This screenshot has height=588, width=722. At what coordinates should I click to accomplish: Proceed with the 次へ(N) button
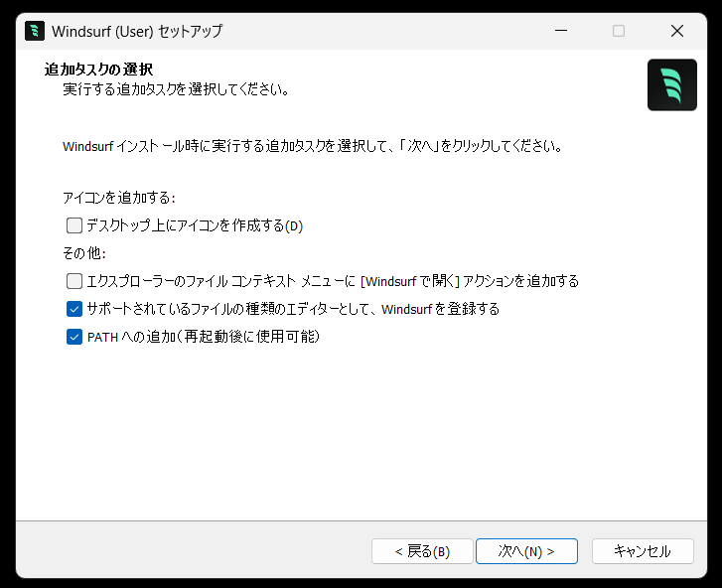click(526, 551)
